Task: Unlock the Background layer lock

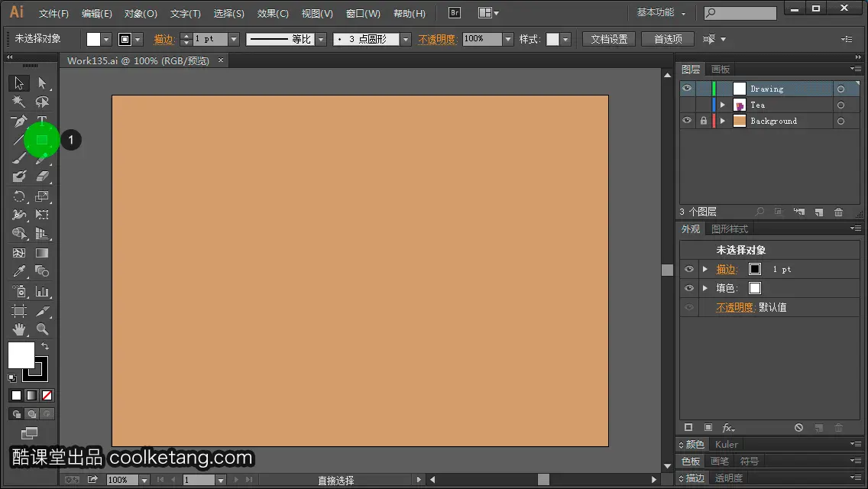Action: pos(704,121)
